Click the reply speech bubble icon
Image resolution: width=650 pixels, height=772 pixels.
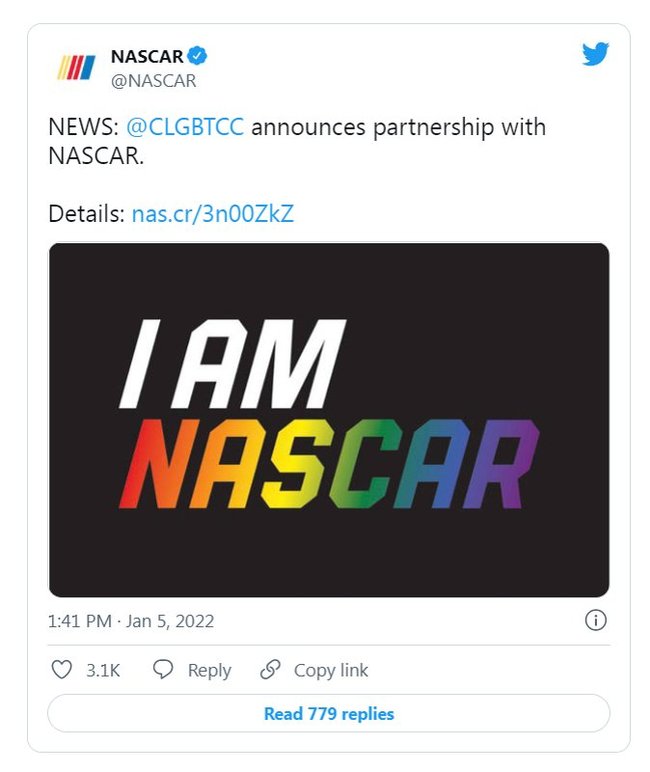[x=163, y=670]
